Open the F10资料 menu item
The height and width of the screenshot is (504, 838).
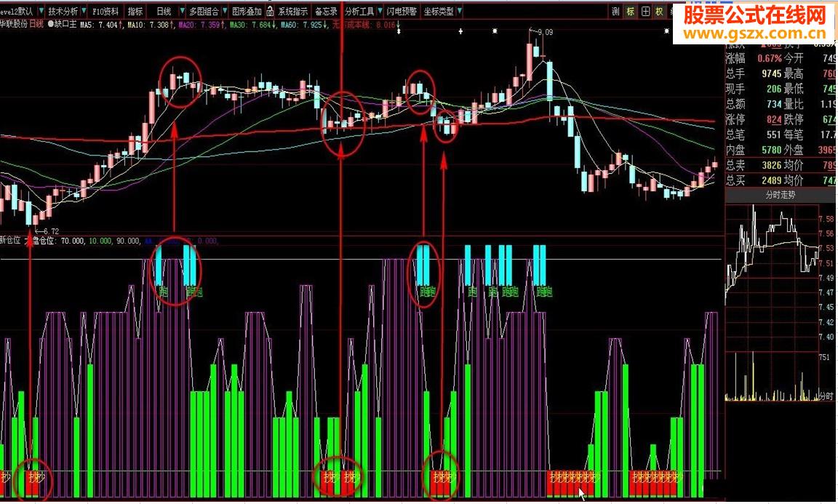(105, 11)
